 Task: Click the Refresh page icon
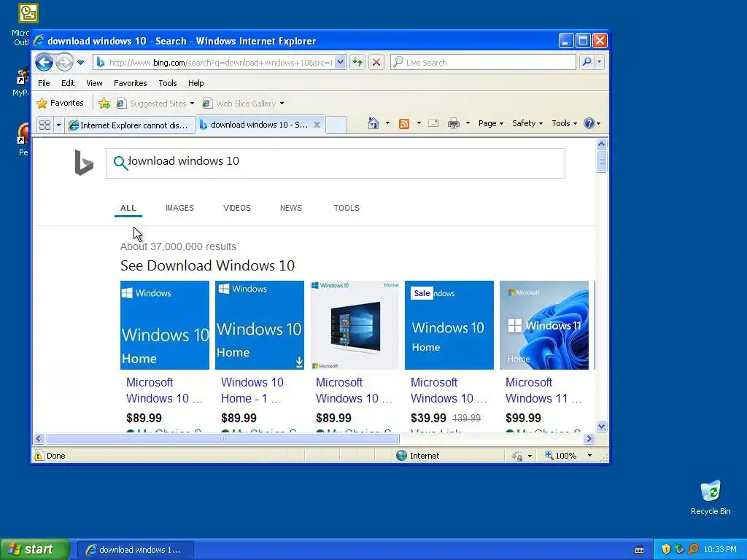click(357, 62)
